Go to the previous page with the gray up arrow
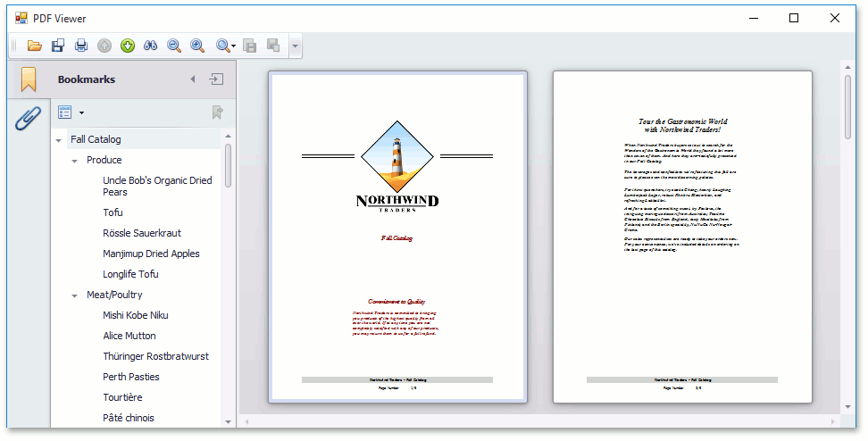Screen dimensions: 868x441 104,46
